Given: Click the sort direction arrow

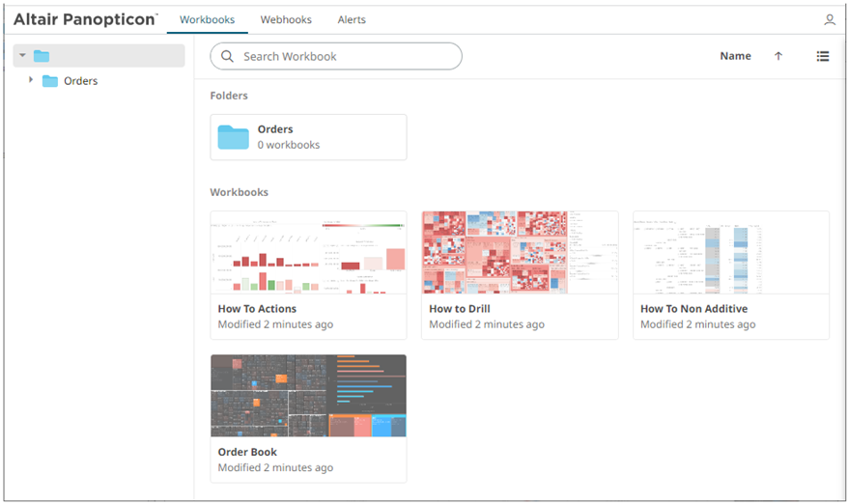Looking at the screenshot, I should coord(778,56).
